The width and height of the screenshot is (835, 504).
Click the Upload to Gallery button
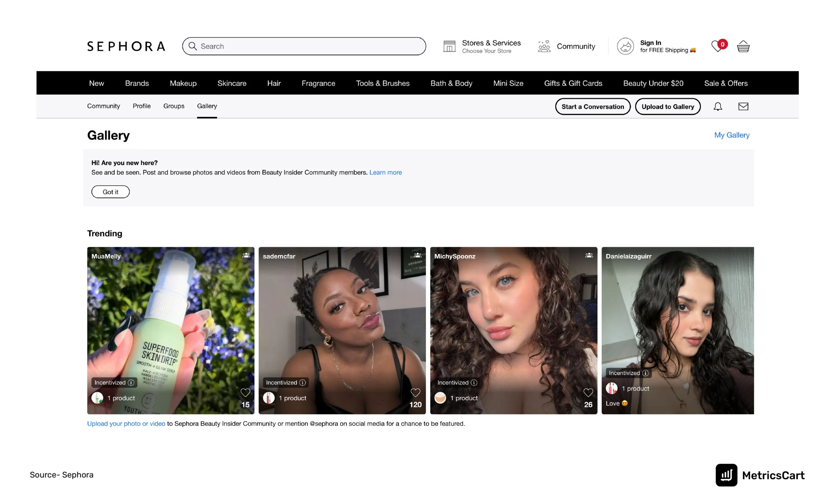pyautogui.click(x=667, y=106)
